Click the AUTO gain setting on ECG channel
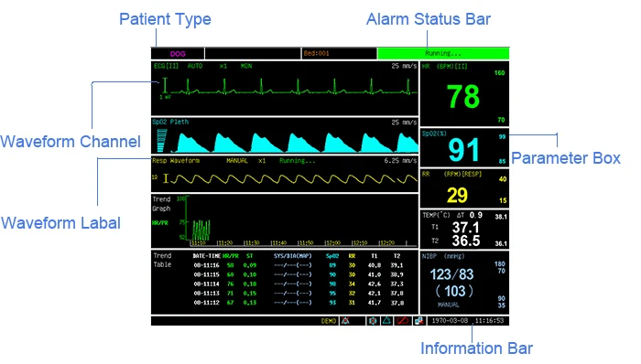641x364 pixels. point(195,66)
